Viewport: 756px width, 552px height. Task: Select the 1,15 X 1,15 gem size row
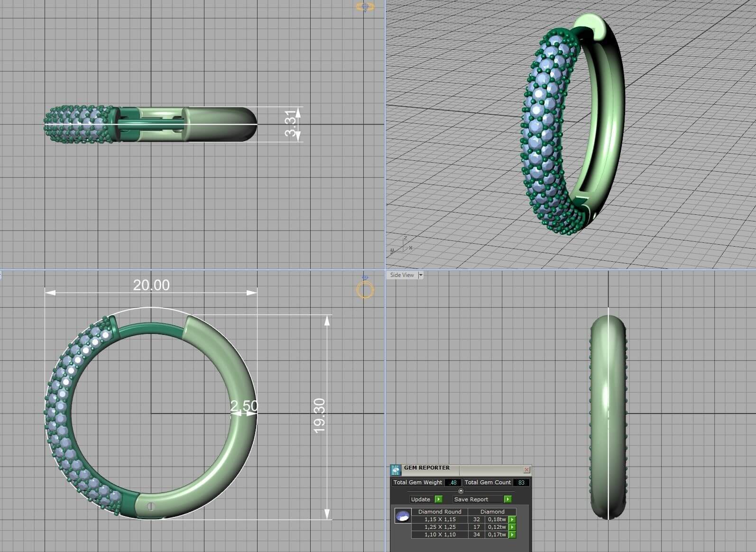[463, 520]
